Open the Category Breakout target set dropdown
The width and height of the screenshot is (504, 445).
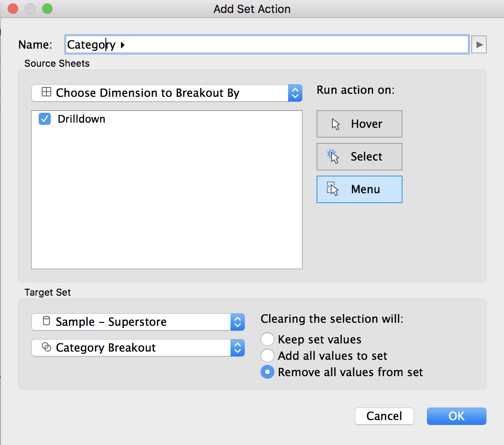[237, 348]
